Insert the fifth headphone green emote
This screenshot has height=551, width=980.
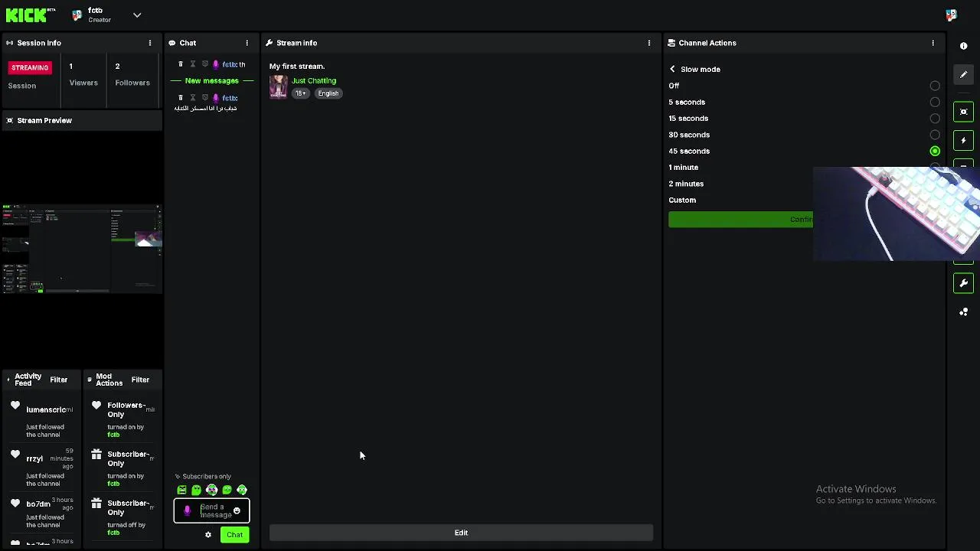click(242, 490)
